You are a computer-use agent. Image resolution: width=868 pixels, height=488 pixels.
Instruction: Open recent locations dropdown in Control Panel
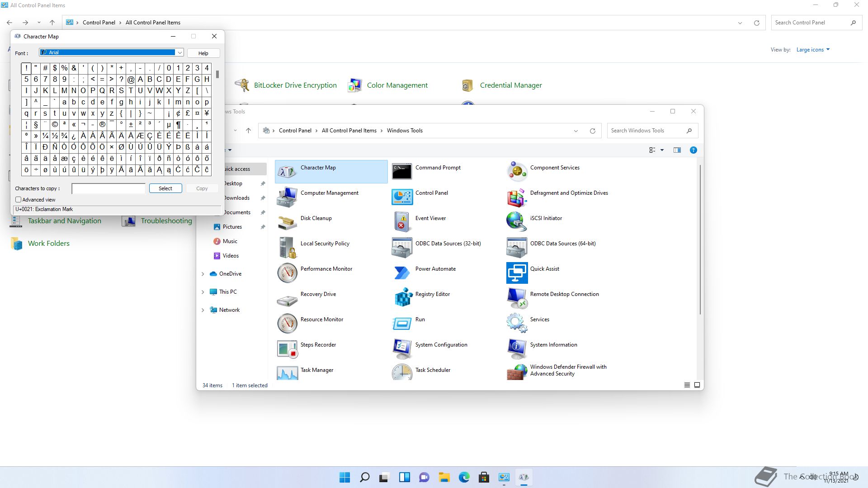click(39, 23)
